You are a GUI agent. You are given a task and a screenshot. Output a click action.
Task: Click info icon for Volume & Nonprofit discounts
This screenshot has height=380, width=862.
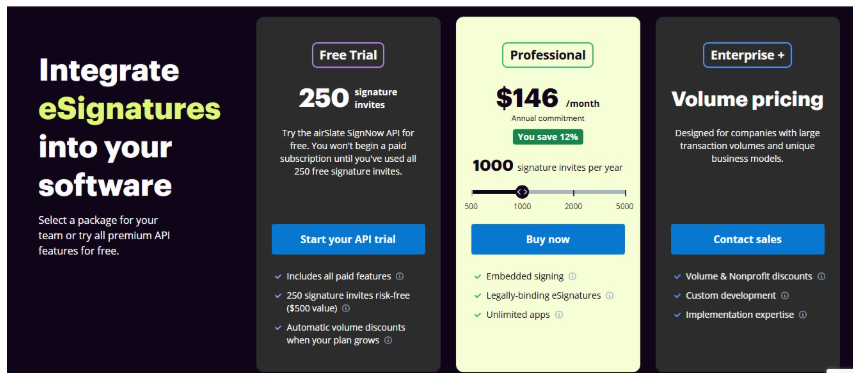click(x=821, y=276)
